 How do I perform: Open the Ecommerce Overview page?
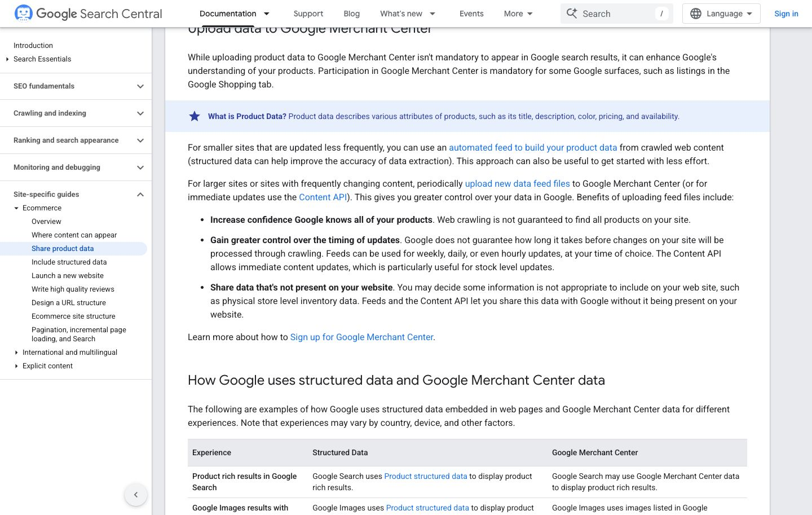coord(46,222)
